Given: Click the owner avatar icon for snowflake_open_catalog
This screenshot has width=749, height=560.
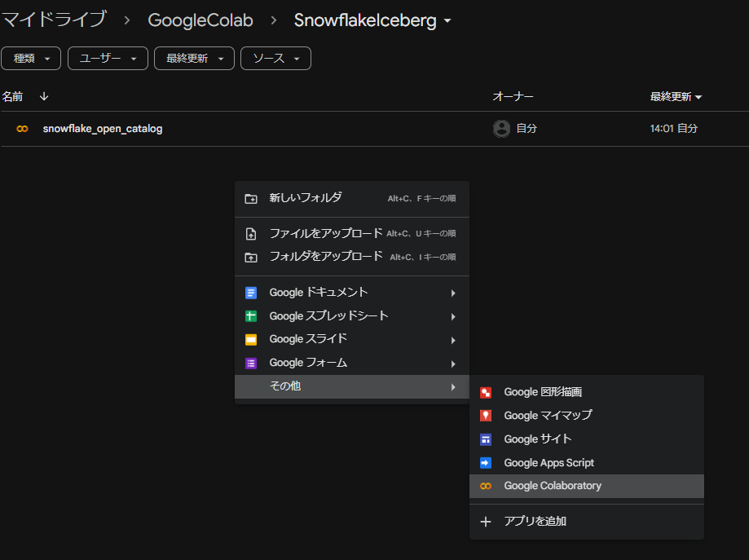Looking at the screenshot, I should click(501, 129).
